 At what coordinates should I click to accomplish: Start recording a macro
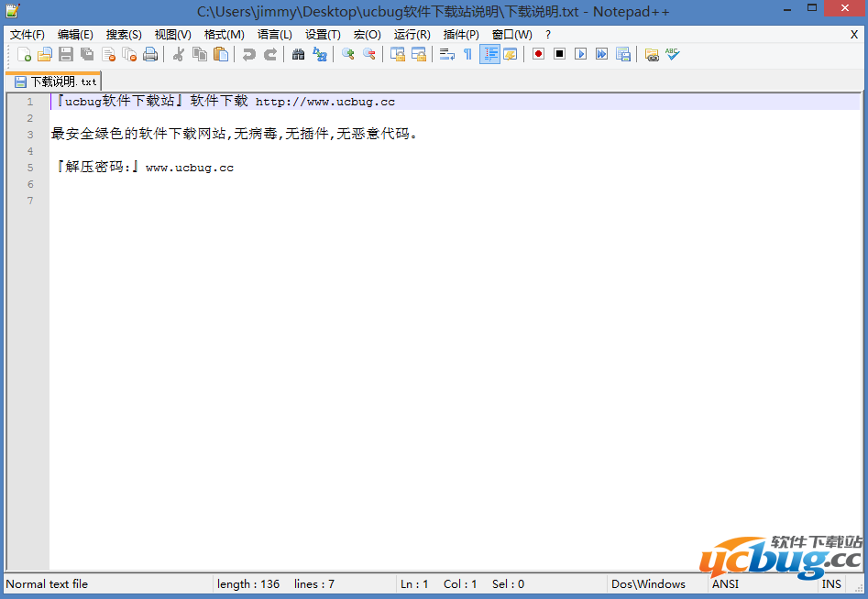pos(536,54)
